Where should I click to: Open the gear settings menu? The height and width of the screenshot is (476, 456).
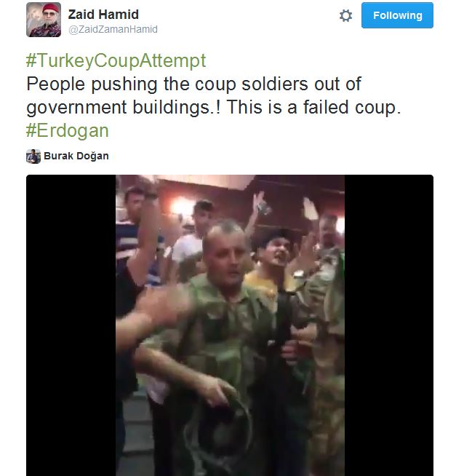click(x=345, y=15)
